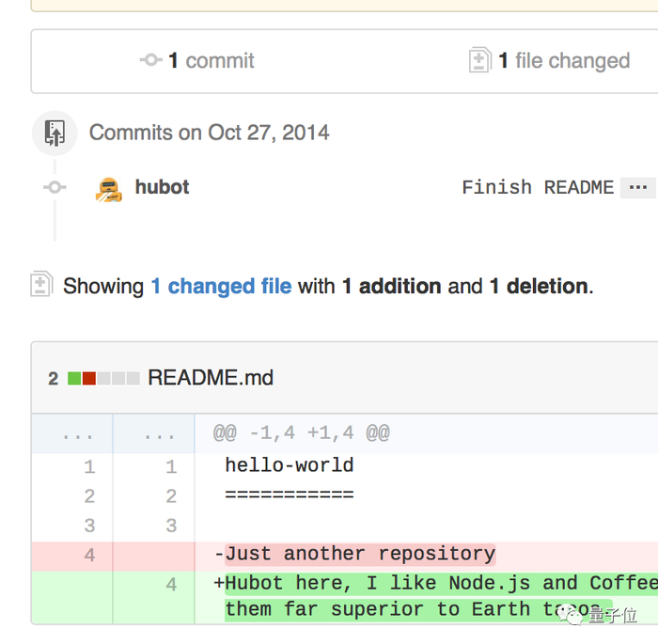Image resolution: width=658 pixels, height=644 pixels.
Task: Open the 'Finish README' commit message
Action: pyautogui.click(x=538, y=187)
